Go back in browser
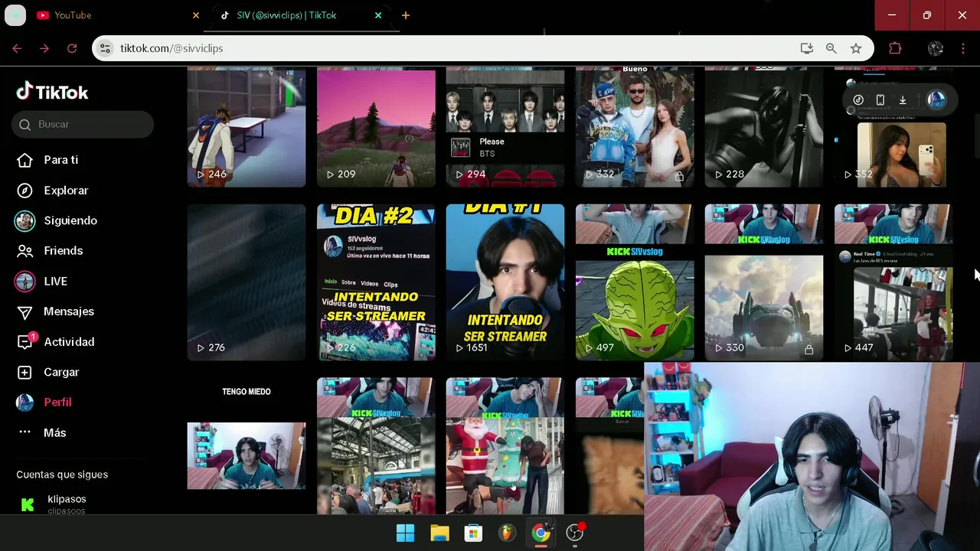Image resolution: width=980 pixels, height=551 pixels. pos(17,48)
